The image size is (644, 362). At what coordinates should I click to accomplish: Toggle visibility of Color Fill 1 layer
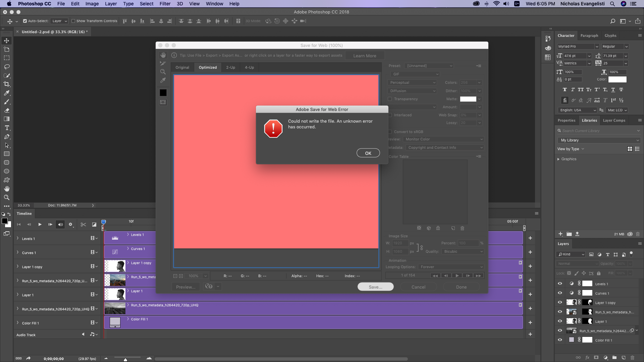pyautogui.click(x=559, y=340)
